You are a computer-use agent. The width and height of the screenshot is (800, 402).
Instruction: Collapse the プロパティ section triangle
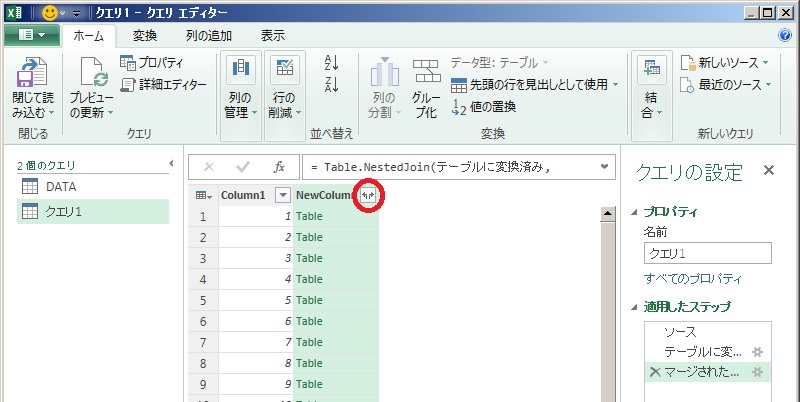[x=634, y=212]
